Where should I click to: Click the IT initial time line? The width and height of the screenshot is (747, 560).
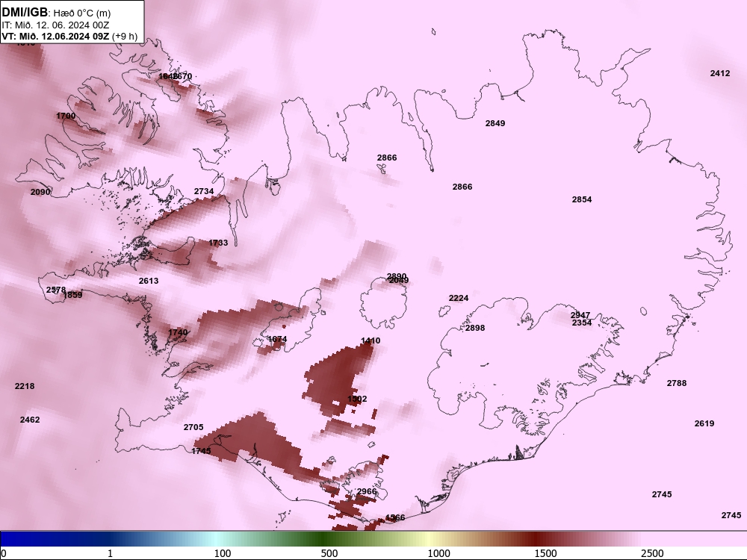click(x=55, y=25)
